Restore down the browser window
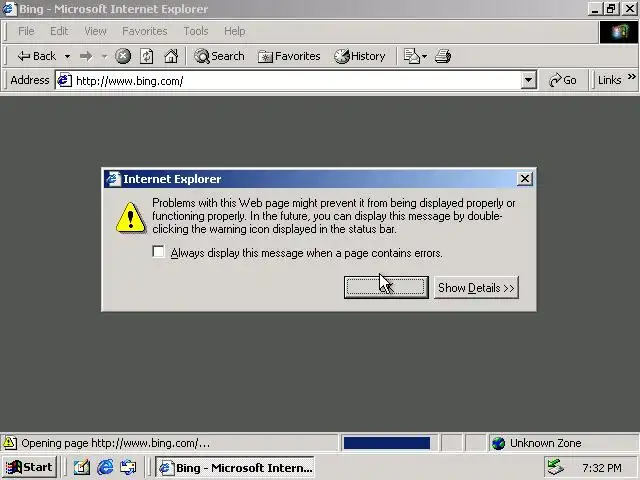The image size is (640, 480). coord(611,8)
